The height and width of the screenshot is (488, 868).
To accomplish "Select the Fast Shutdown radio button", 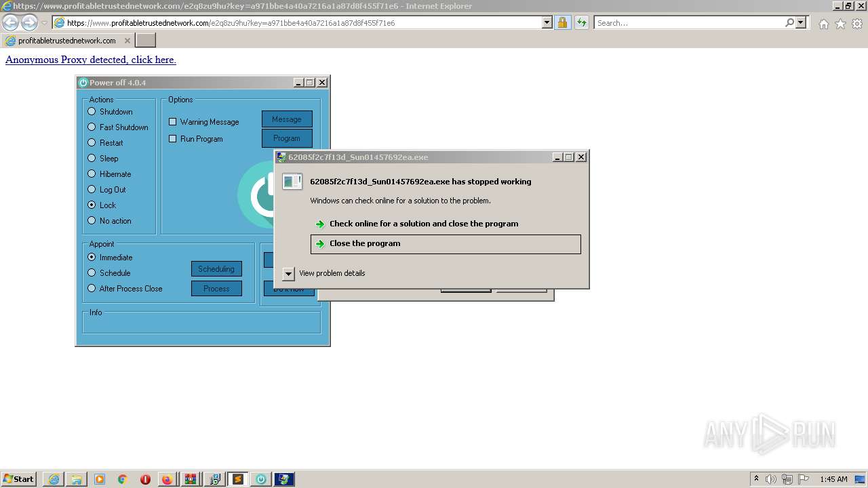I will [92, 127].
